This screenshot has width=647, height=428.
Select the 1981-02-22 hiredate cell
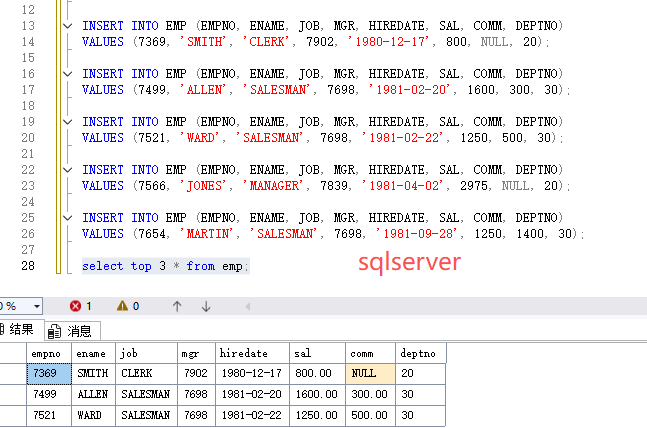[253, 416]
